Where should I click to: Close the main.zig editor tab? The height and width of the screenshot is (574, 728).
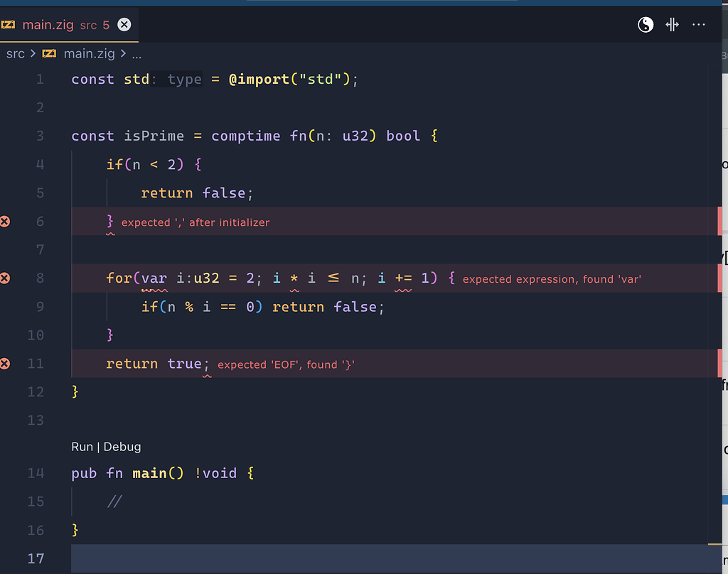click(x=124, y=25)
